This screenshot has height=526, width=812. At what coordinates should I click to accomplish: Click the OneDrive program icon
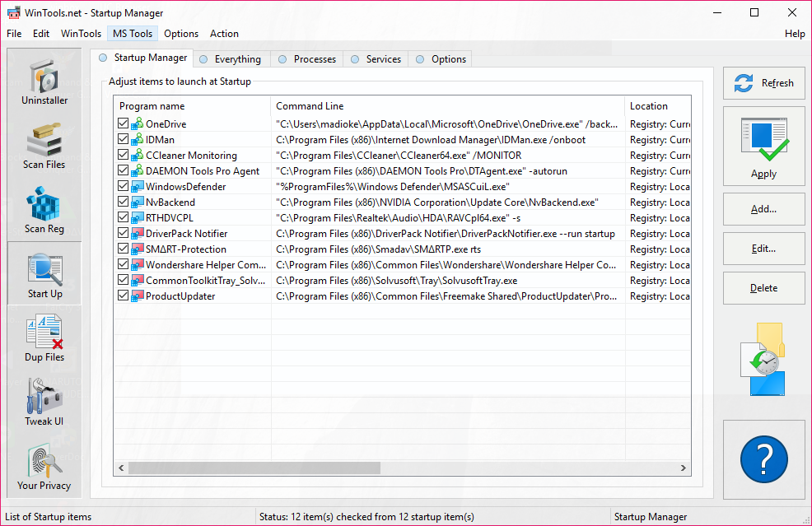(x=138, y=123)
